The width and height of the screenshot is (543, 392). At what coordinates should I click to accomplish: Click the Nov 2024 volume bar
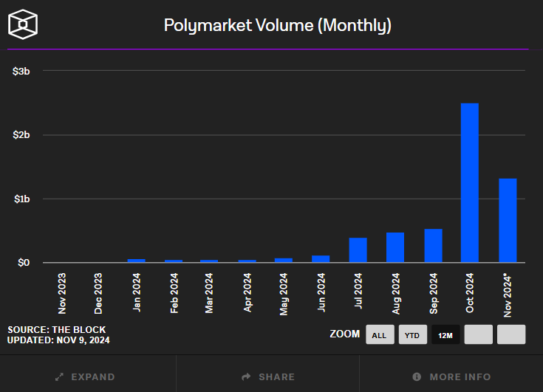click(508, 220)
